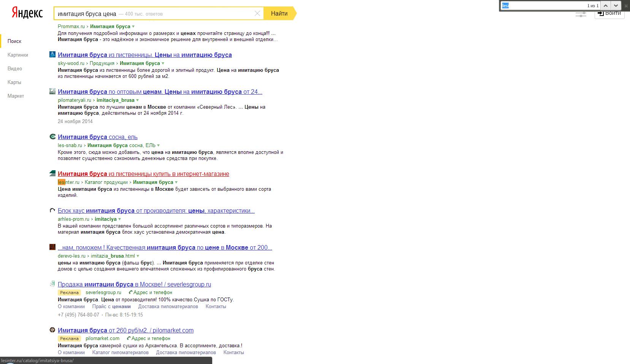Select Поиск in left sidebar
The width and height of the screenshot is (630, 364).
click(14, 41)
